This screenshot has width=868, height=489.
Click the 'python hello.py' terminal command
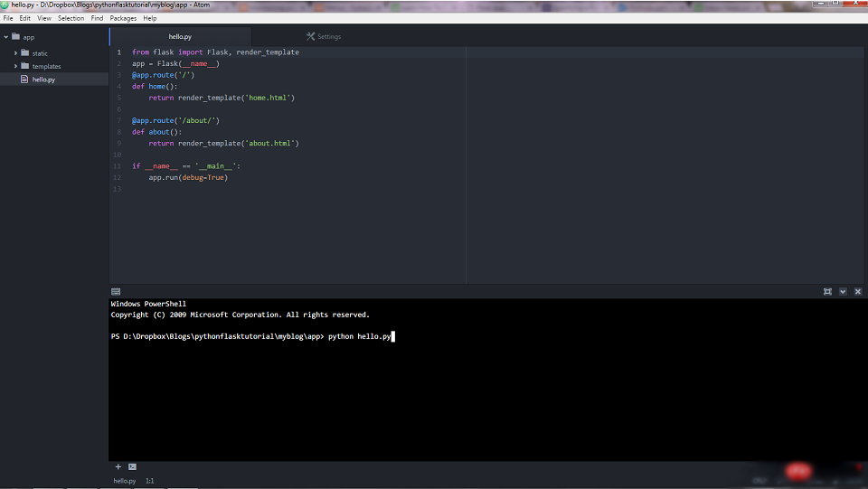tap(359, 336)
